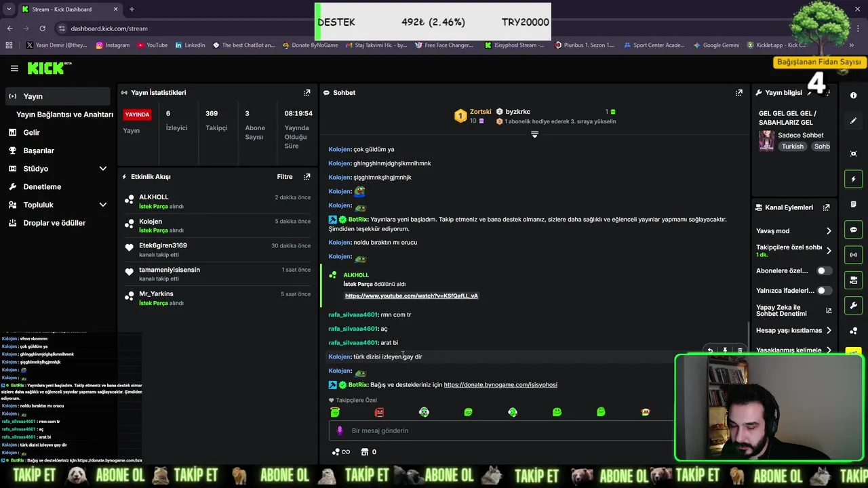Open the LinkedIn bookmark

point(190,45)
